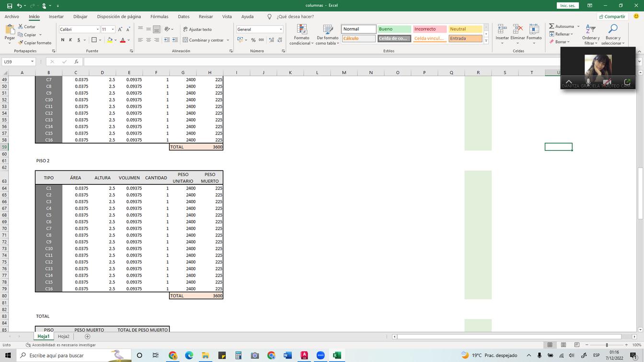Decrease font size with smaller A

[x=128, y=29]
